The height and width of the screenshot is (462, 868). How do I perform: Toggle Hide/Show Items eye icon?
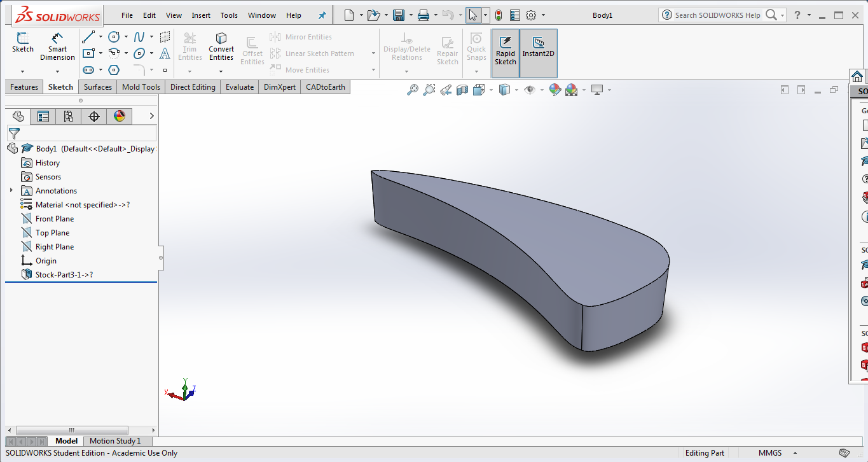[529, 90]
